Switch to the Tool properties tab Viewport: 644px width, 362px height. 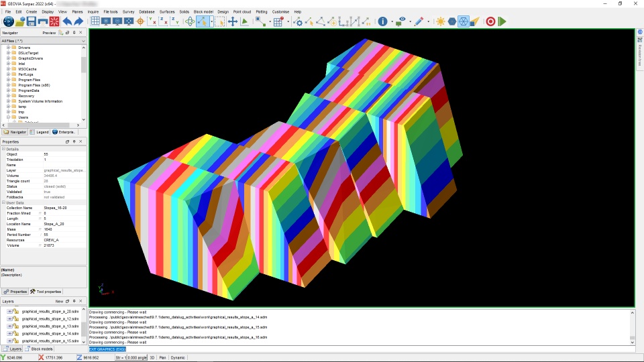(x=46, y=292)
